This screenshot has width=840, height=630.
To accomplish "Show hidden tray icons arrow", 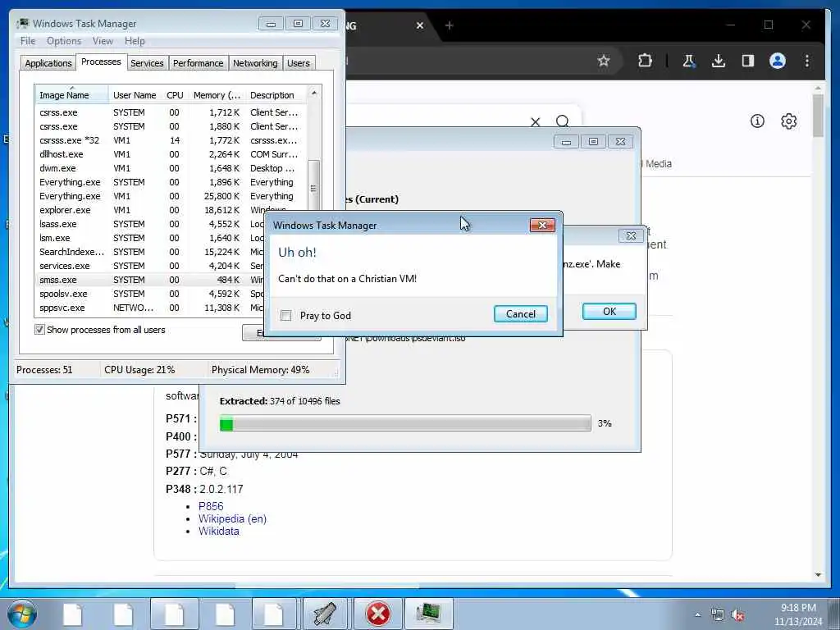I will 697,615.
